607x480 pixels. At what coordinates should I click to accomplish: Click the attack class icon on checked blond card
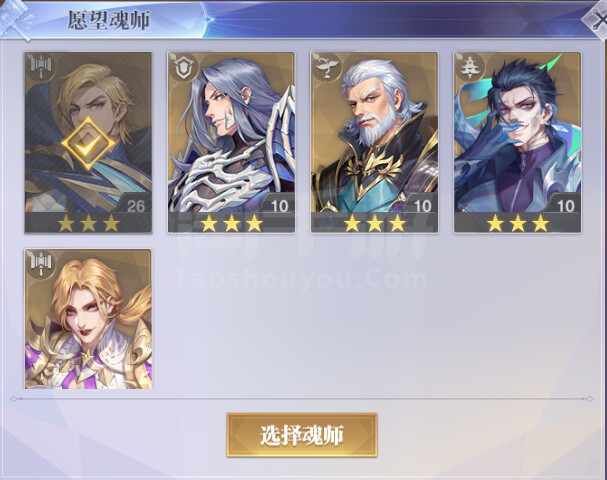(41, 67)
